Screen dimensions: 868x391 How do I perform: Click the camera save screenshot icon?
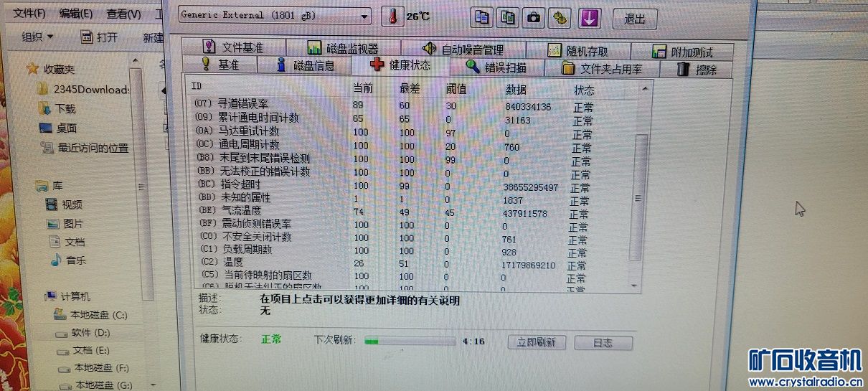pyautogui.click(x=533, y=18)
